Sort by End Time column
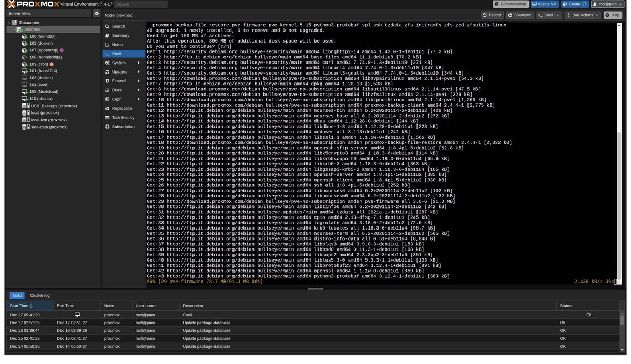 tap(77, 305)
